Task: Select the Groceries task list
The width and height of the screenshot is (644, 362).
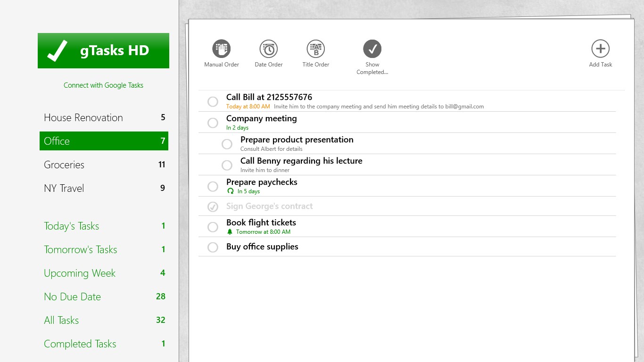Action: pos(64,165)
